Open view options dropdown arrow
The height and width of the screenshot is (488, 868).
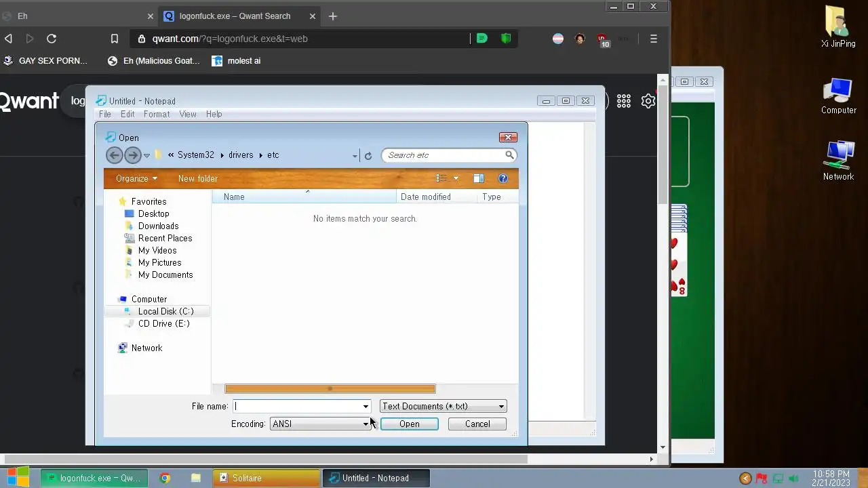(456, 179)
